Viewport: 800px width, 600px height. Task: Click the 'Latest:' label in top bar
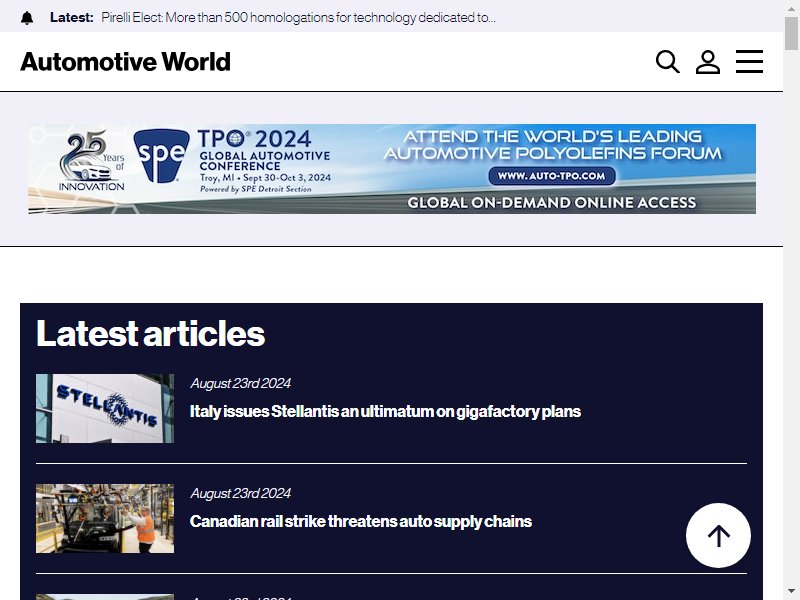[72, 17]
